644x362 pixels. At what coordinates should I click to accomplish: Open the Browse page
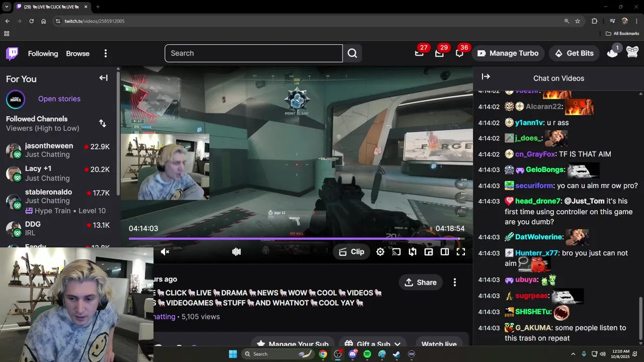[x=77, y=53]
